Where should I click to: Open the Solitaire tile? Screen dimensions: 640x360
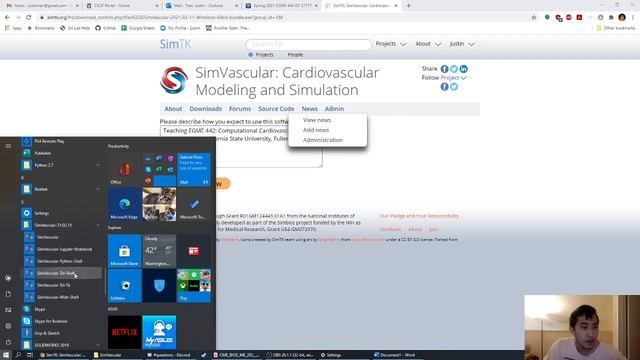click(x=124, y=286)
